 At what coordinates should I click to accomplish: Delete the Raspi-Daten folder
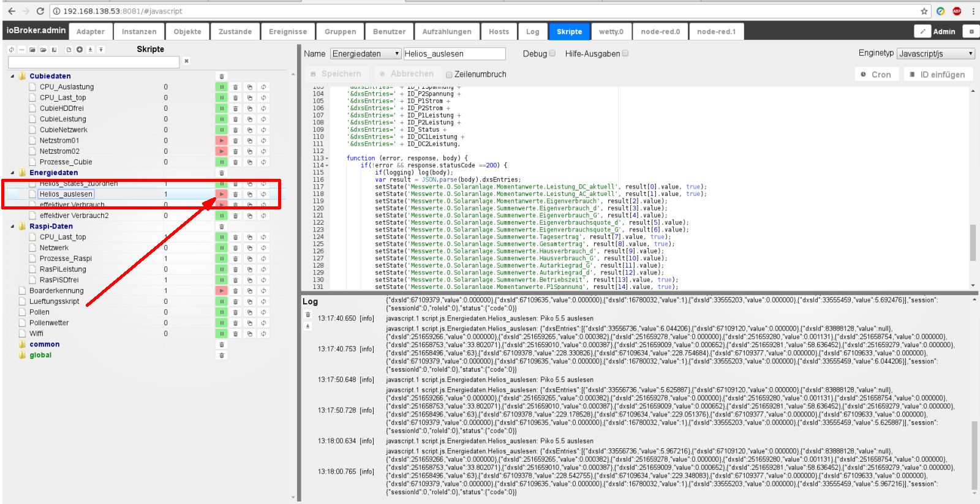(x=222, y=227)
